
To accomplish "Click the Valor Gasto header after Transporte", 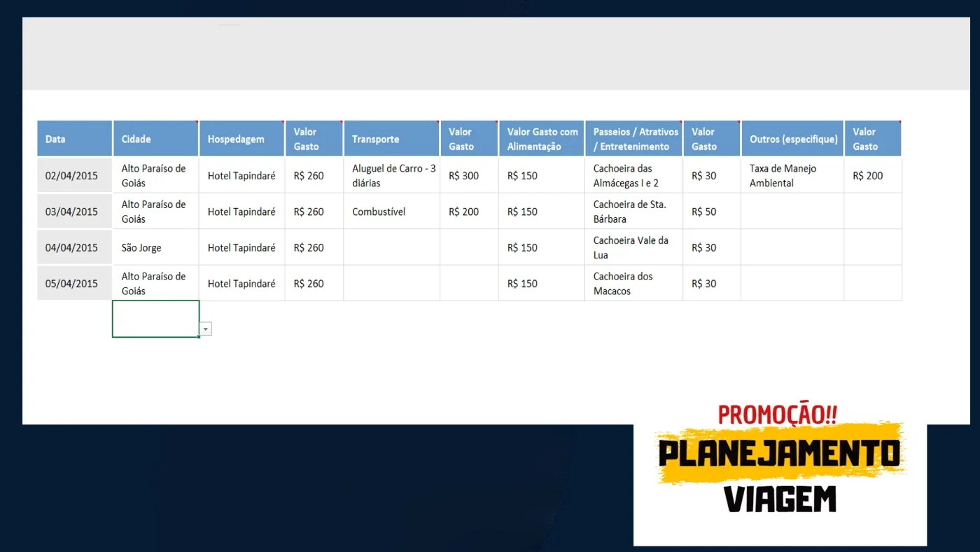I will coord(470,139).
